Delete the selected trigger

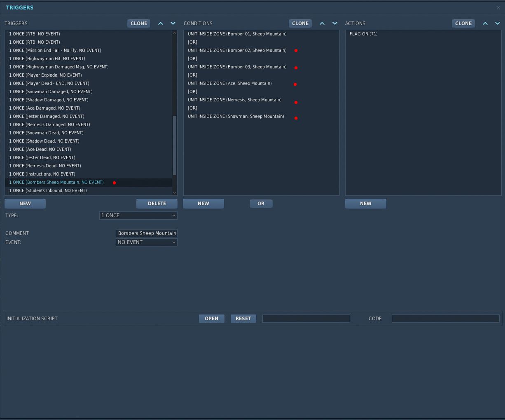[157, 204]
